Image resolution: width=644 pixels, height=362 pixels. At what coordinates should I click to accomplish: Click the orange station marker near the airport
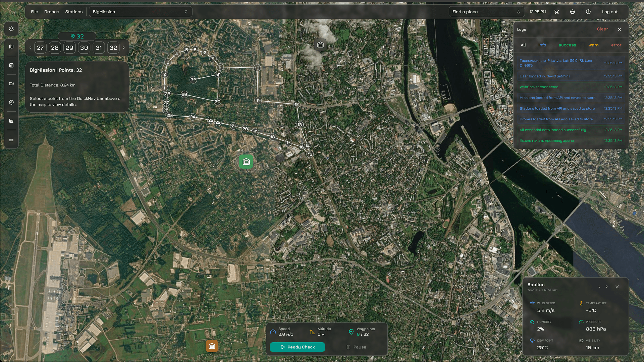point(212,346)
